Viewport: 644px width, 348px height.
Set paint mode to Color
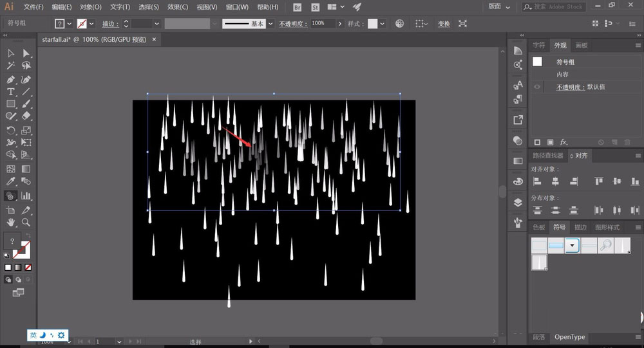(8, 268)
